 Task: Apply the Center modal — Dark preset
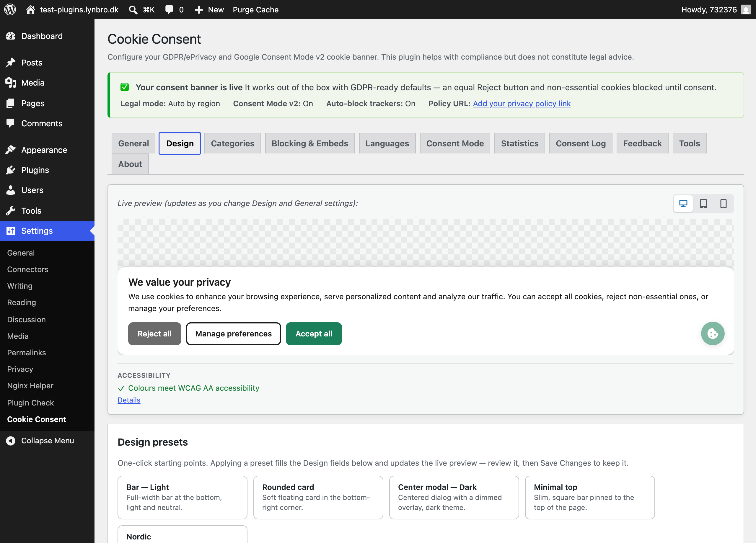[454, 497]
